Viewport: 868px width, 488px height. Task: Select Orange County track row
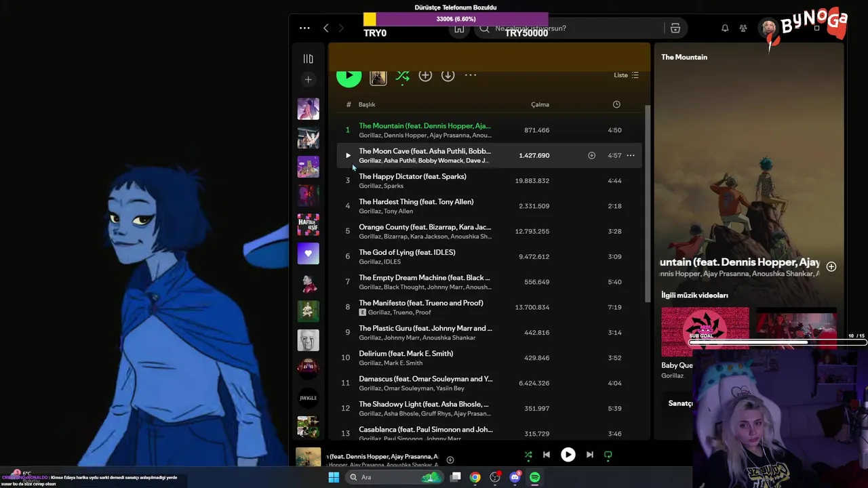coord(488,231)
